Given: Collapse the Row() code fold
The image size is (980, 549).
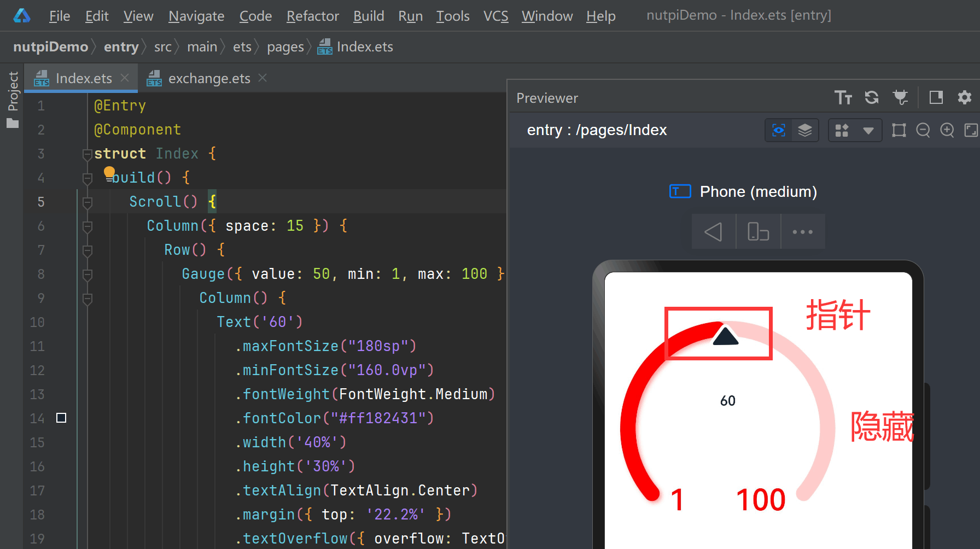Looking at the screenshot, I should coord(87,250).
